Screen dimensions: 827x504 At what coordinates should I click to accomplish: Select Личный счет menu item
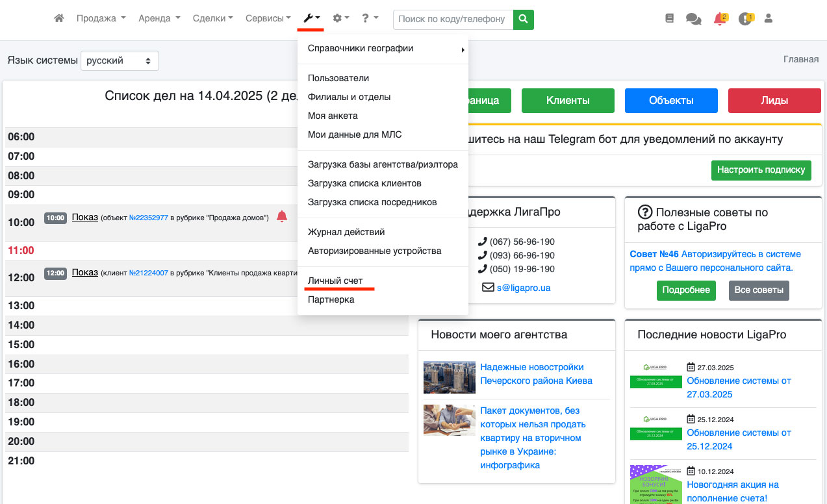[335, 281]
